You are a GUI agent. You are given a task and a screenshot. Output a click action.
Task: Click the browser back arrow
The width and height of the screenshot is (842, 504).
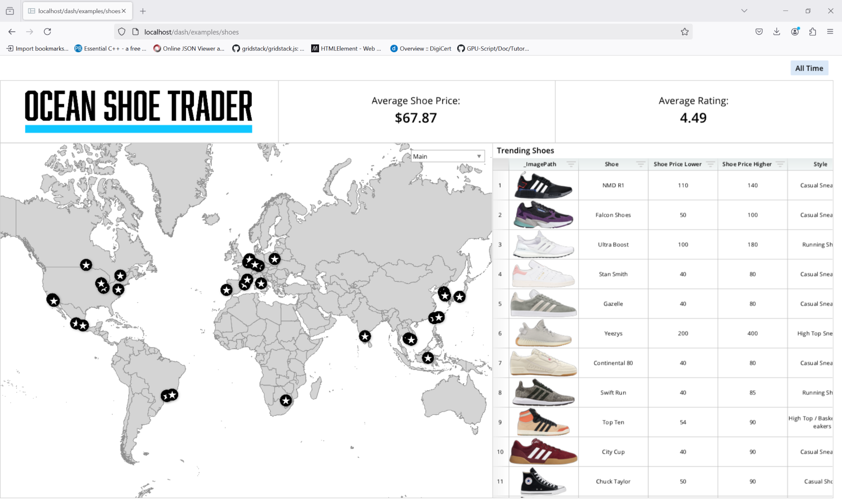12,32
